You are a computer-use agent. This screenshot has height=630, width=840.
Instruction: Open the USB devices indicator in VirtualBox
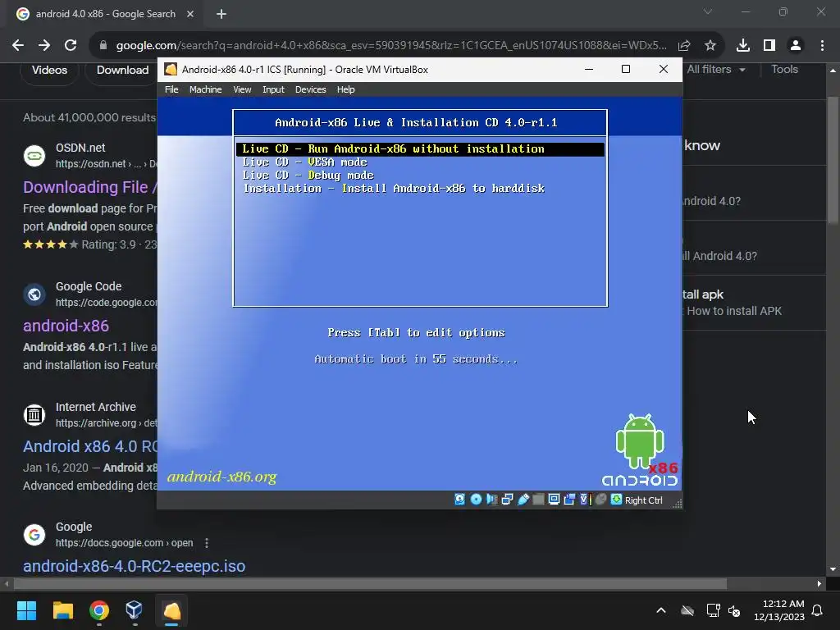523,500
